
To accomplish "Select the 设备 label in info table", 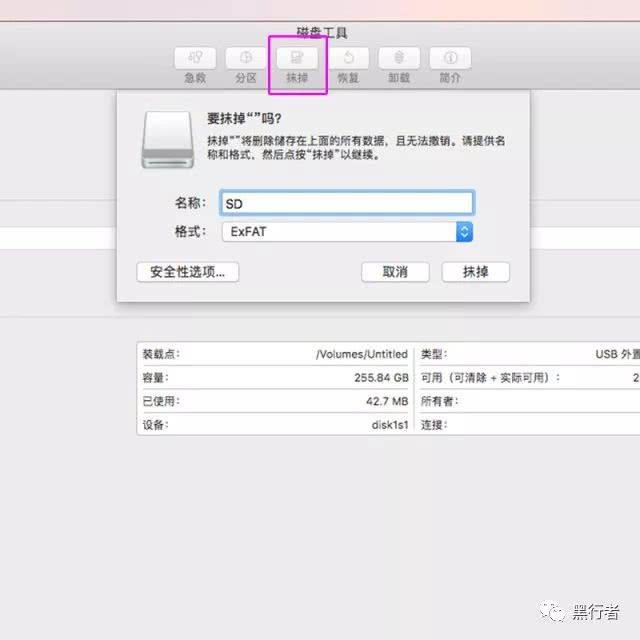I will (156, 425).
